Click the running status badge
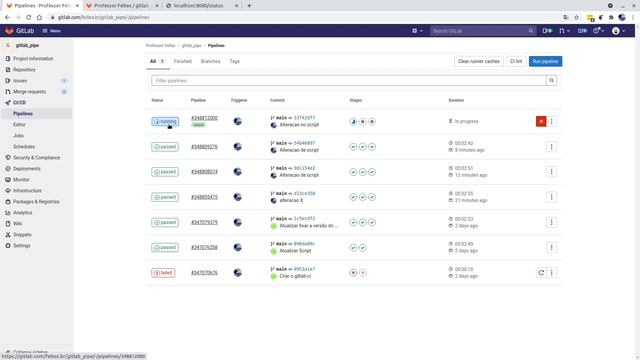 [x=165, y=122]
